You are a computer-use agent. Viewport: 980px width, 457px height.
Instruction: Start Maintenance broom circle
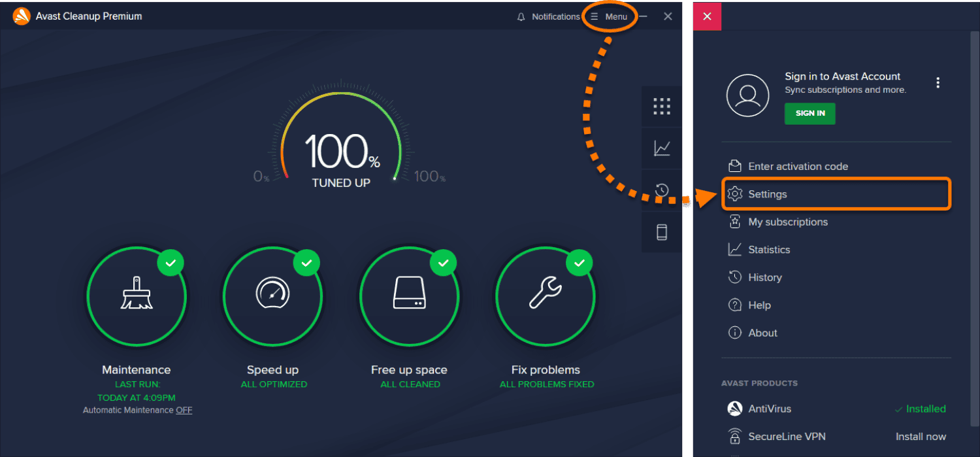point(137,297)
